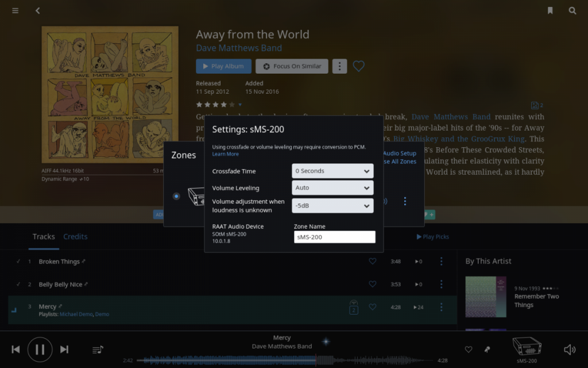The height and width of the screenshot is (368, 588).
Task: Click the signal path star indicator
Action: tap(326, 342)
